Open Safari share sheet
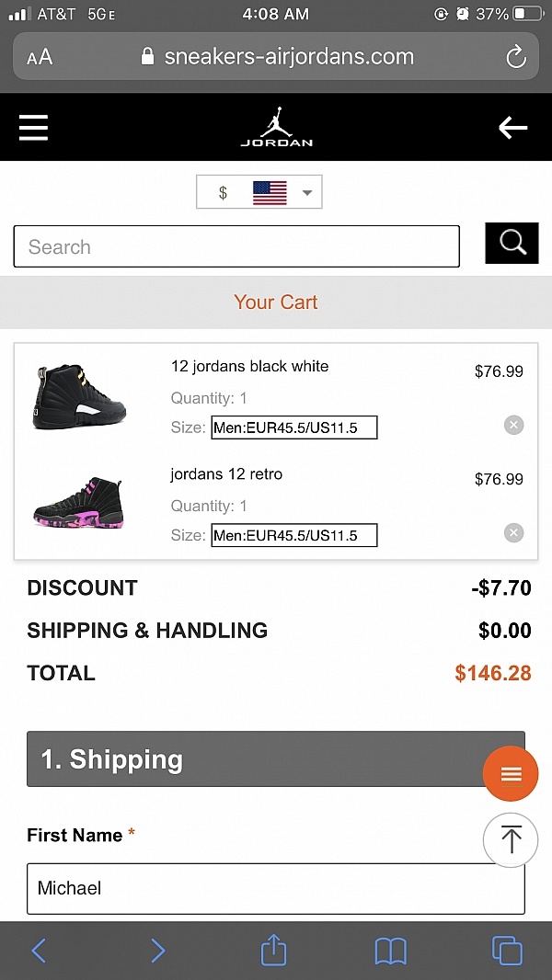Viewport: 552px width, 980px height. coord(273,951)
